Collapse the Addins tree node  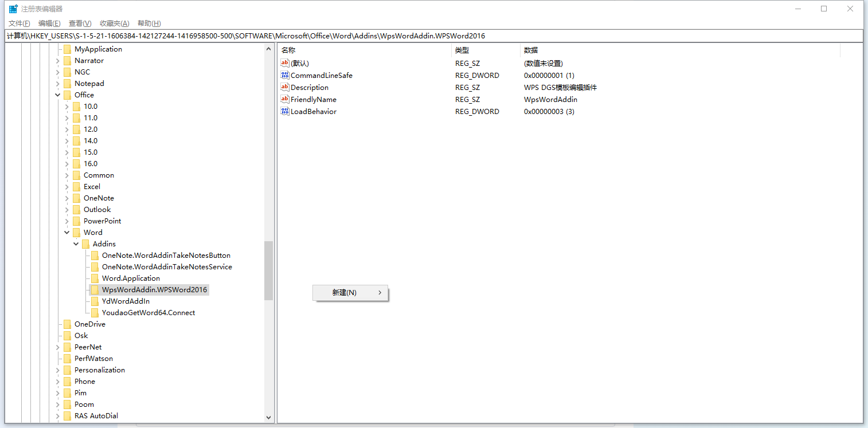(76, 244)
